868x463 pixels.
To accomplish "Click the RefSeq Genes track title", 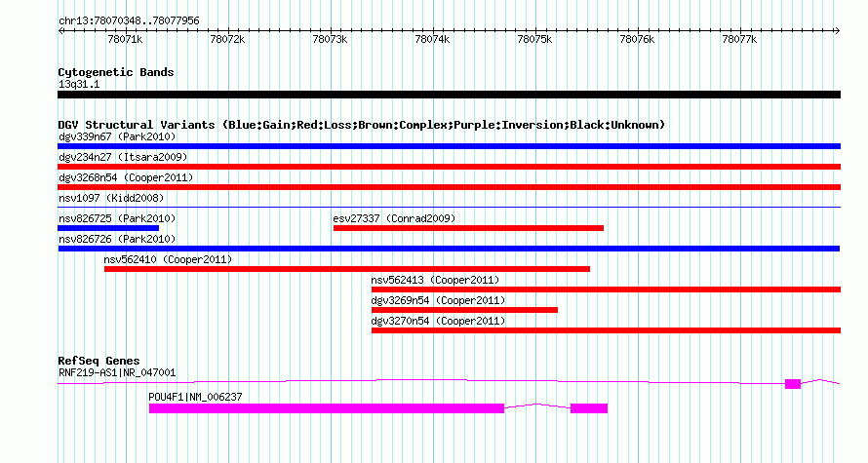I will point(99,361).
